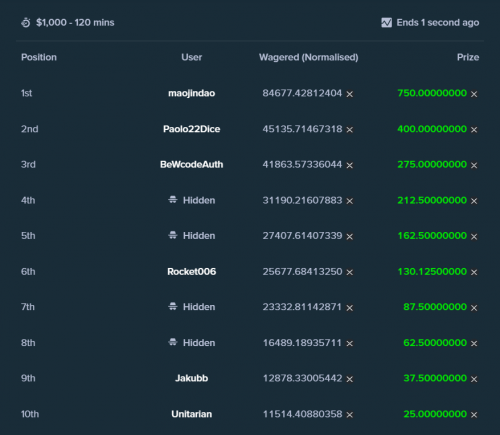The image size is (500, 435).
Task: Click currency icon next to wagered 23332.81142871
Action: point(349,308)
